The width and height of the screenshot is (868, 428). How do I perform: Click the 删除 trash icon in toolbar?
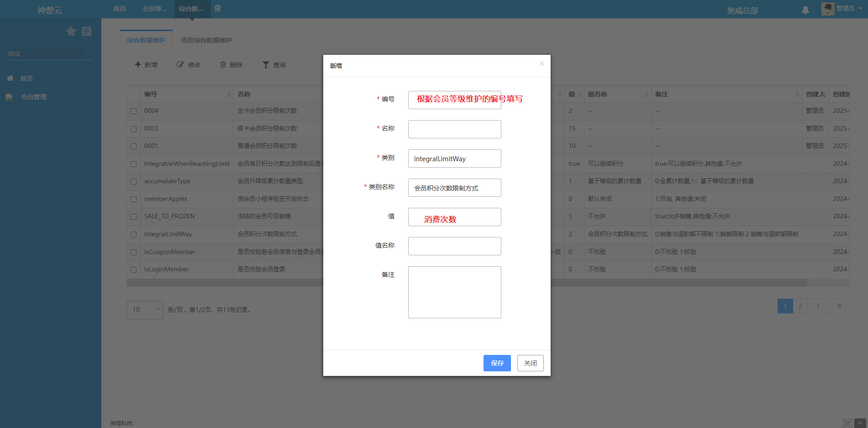[x=223, y=64]
